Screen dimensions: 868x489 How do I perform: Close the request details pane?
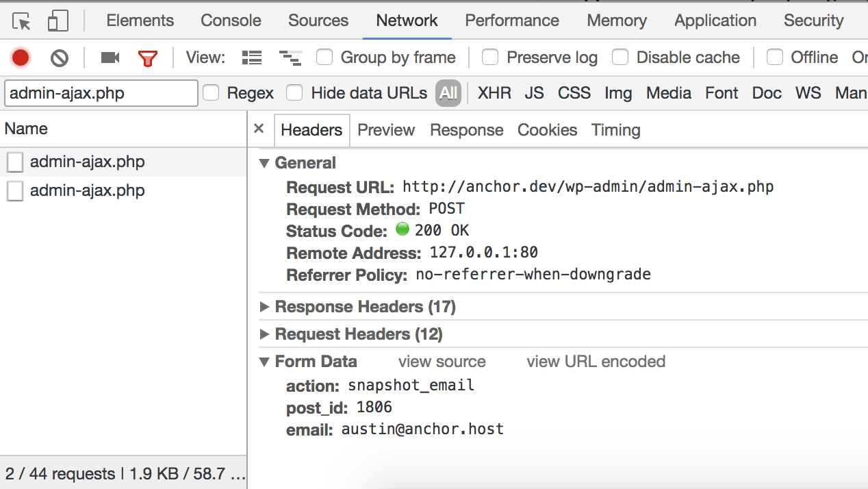click(x=259, y=129)
